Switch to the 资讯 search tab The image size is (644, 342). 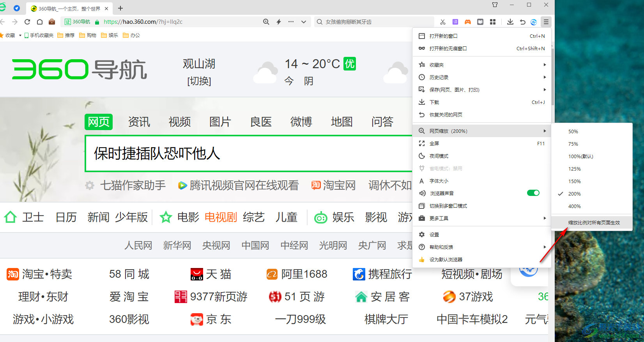pos(139,122)
